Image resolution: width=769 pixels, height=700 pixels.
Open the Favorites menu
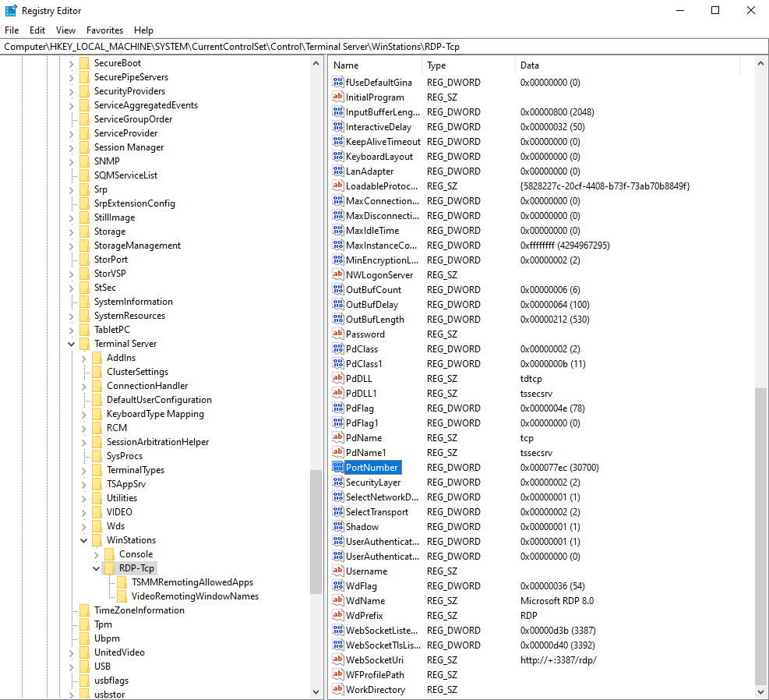[104, 30]
